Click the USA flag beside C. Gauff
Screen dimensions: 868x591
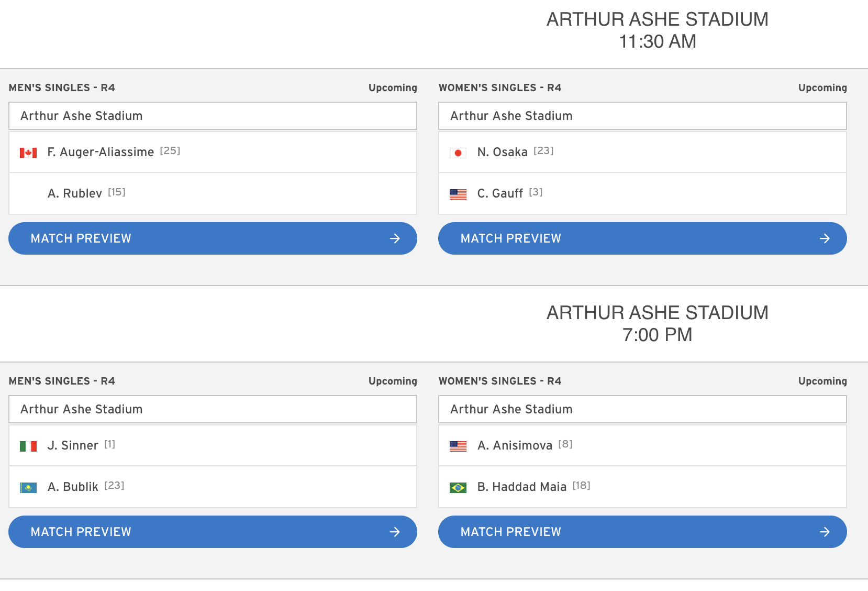458,194
